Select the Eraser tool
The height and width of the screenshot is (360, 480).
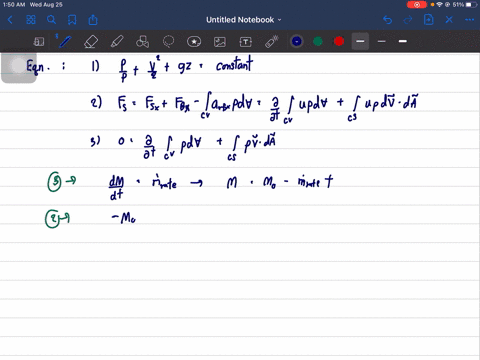(x=91, y=42)
